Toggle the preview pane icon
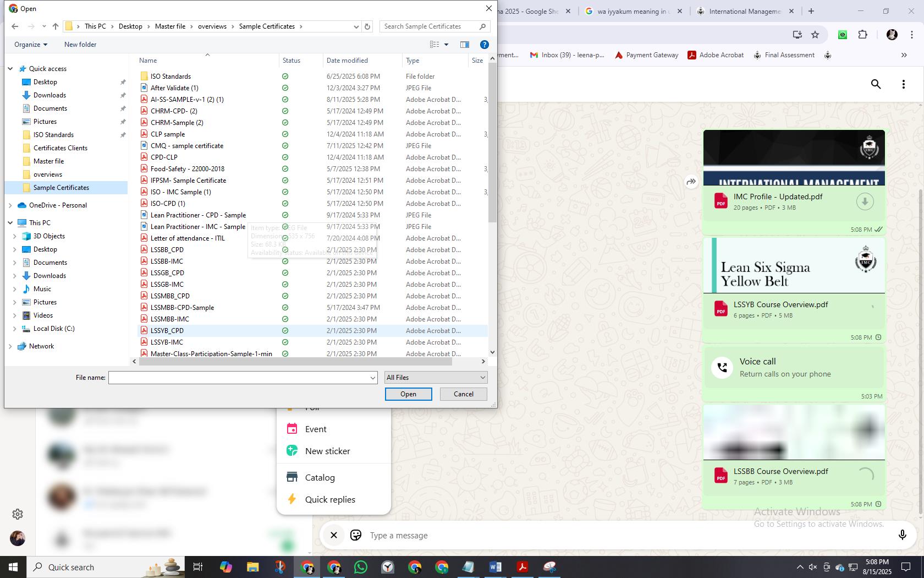The image size is (924, 578). (x=465, y=45)
